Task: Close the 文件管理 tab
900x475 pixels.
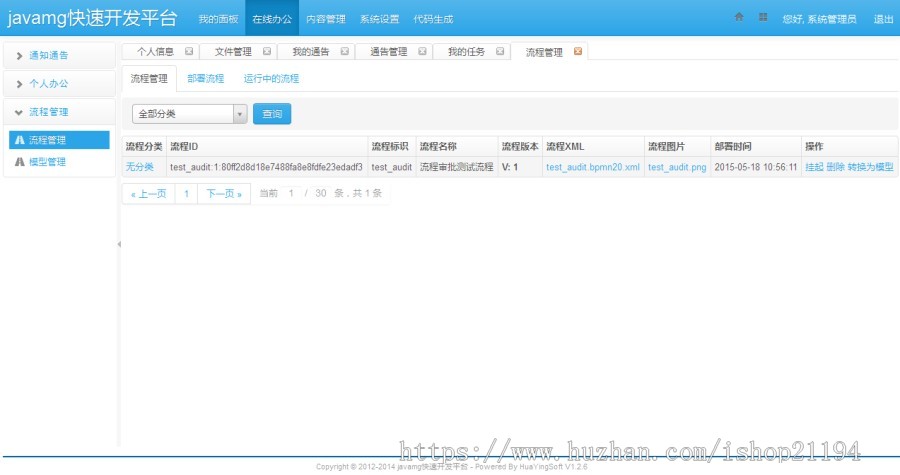Action: (267, 51)
